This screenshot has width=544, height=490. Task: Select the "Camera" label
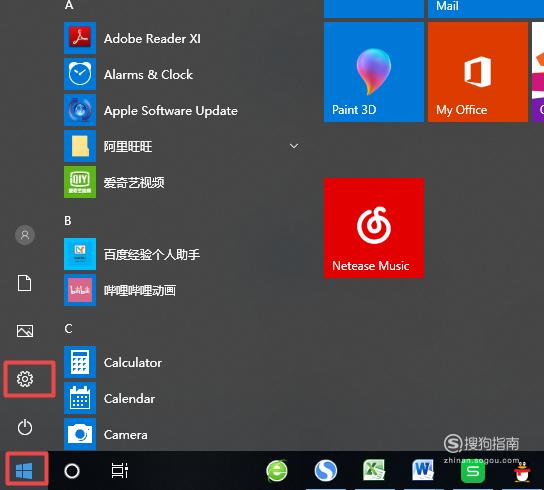click(126, 435)
